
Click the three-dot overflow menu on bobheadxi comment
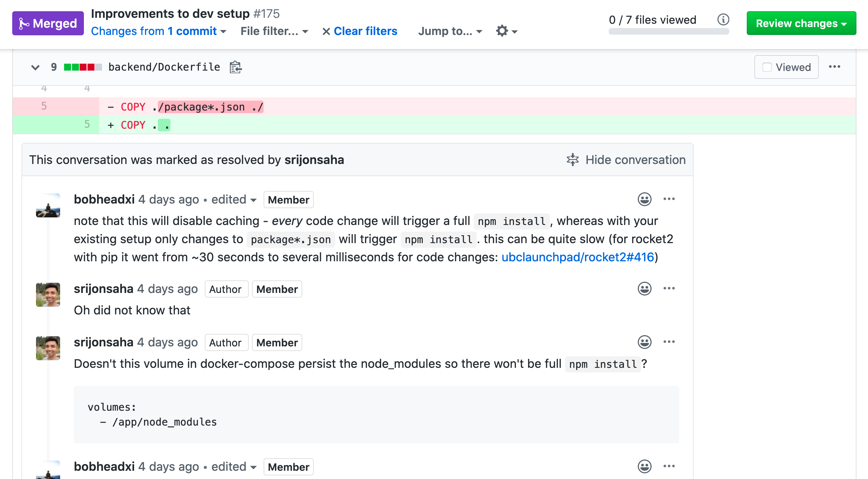(669, 200)
